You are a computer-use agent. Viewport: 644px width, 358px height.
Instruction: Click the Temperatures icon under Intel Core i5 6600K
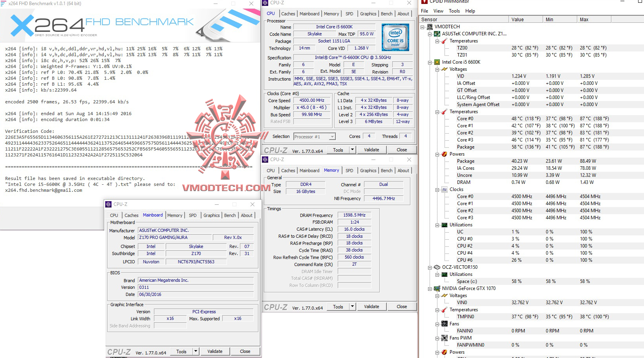444,112
